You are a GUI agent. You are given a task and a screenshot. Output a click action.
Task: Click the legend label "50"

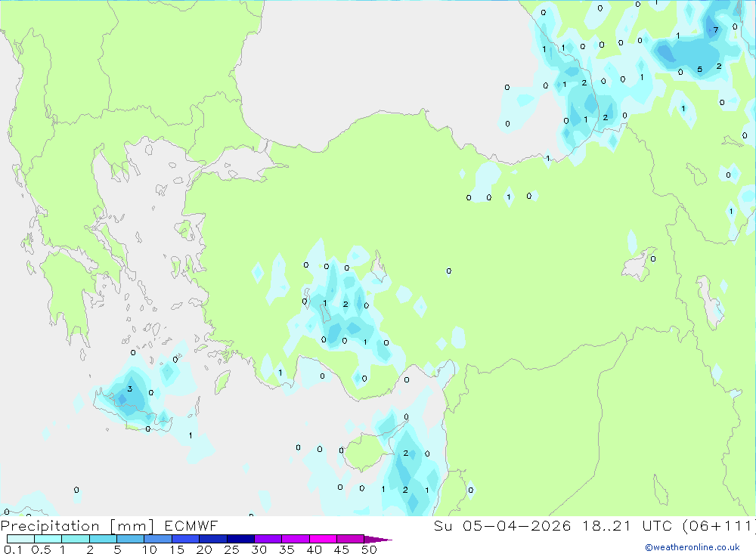point(370,549)
